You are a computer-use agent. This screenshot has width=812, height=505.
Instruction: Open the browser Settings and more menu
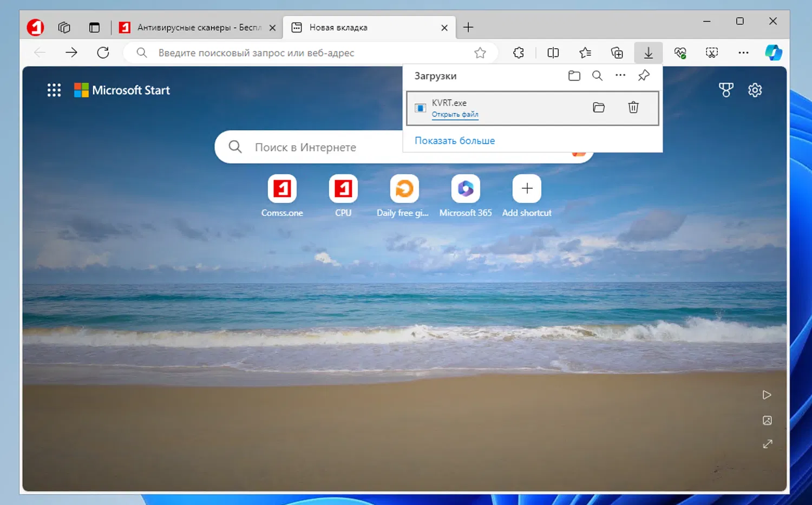pos(743,53)
